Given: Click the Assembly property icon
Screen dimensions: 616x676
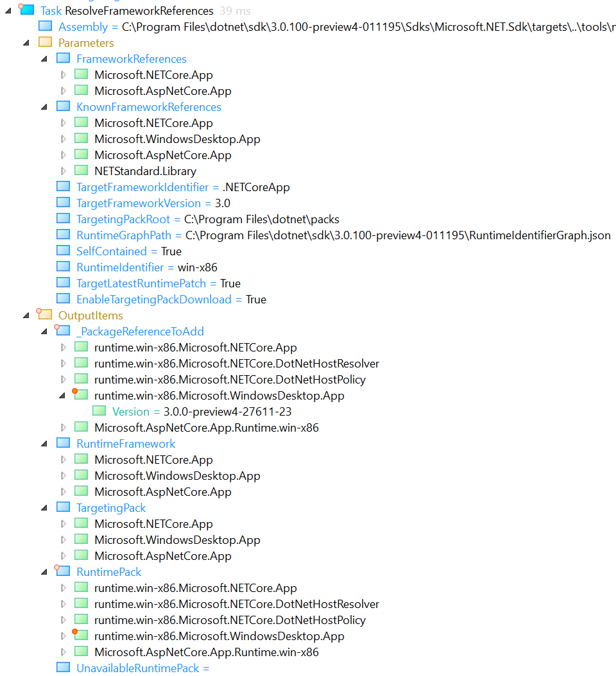Looking at the screenshot, I should pyautogui.click(x=44, y=26).
